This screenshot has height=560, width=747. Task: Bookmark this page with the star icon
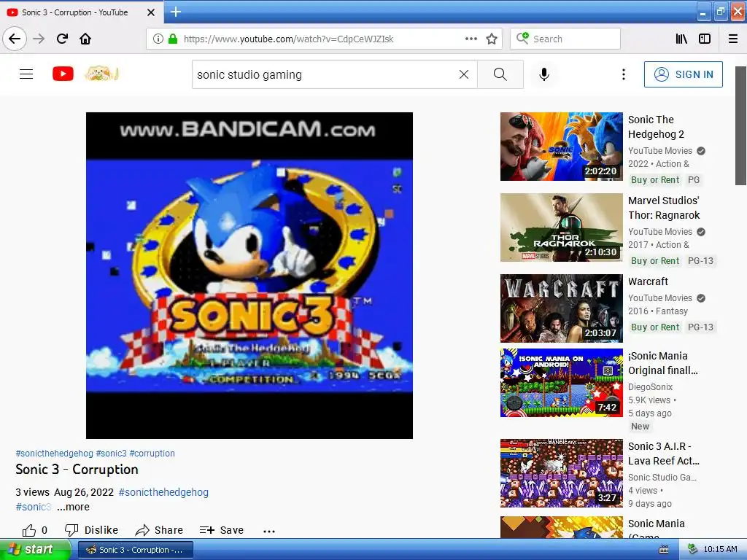(492, 39)
